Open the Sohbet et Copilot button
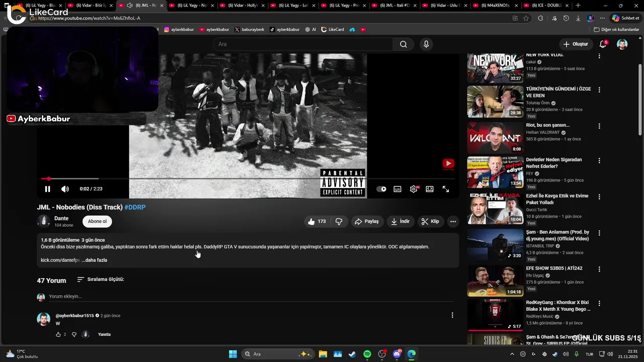This screenshot has width=644, height=362. point(625,18)
